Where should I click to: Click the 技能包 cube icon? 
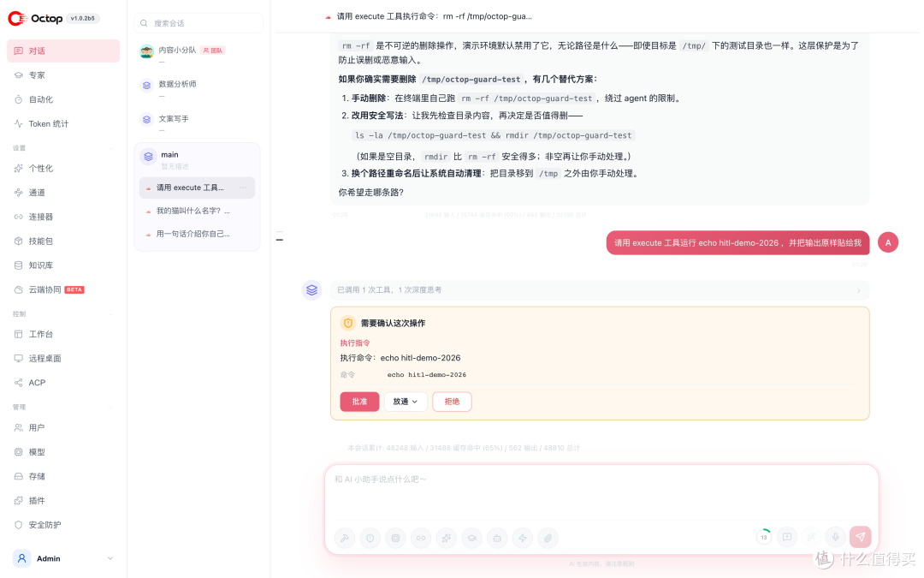18,241
